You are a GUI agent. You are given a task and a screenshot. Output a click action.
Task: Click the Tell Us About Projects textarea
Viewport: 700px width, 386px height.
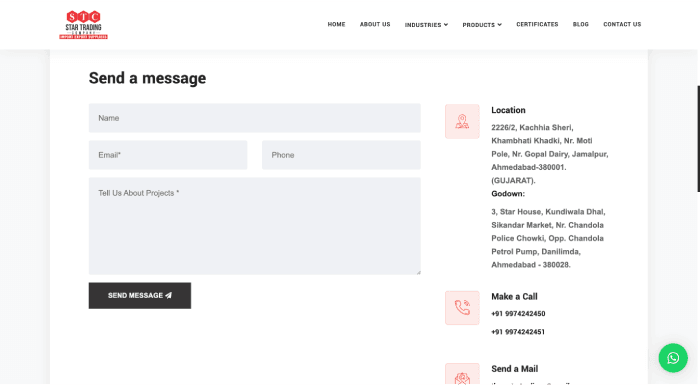[254, 226]
